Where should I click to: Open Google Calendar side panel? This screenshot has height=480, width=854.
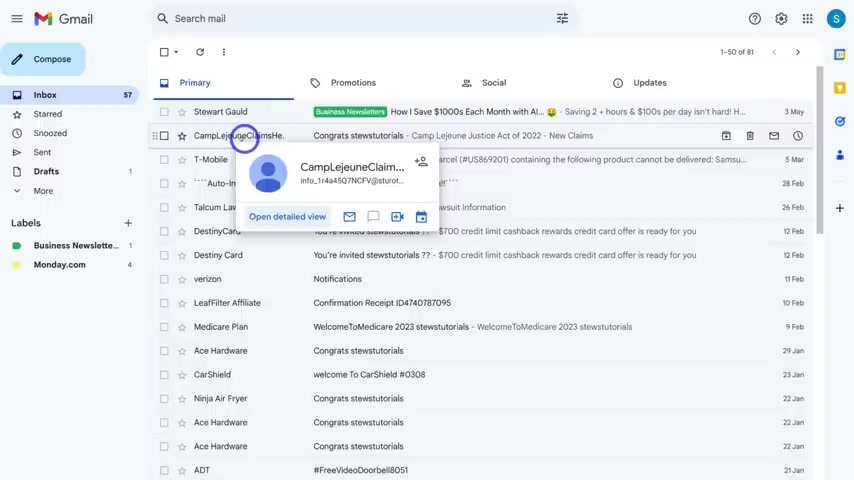tap(839, 54)
